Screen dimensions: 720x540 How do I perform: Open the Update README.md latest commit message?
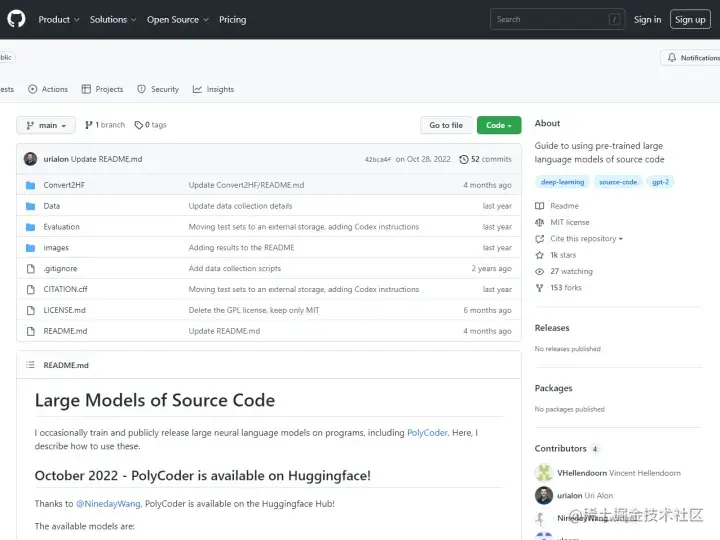107,159
